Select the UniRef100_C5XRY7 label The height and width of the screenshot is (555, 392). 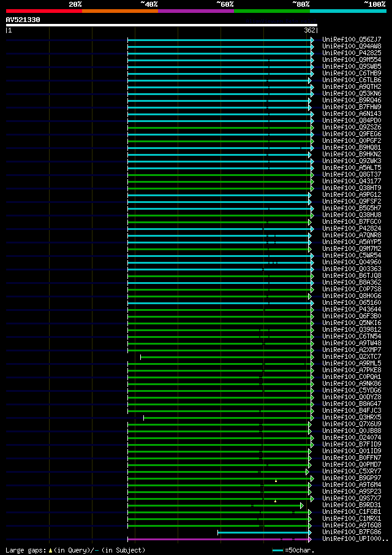click(352, 472)
